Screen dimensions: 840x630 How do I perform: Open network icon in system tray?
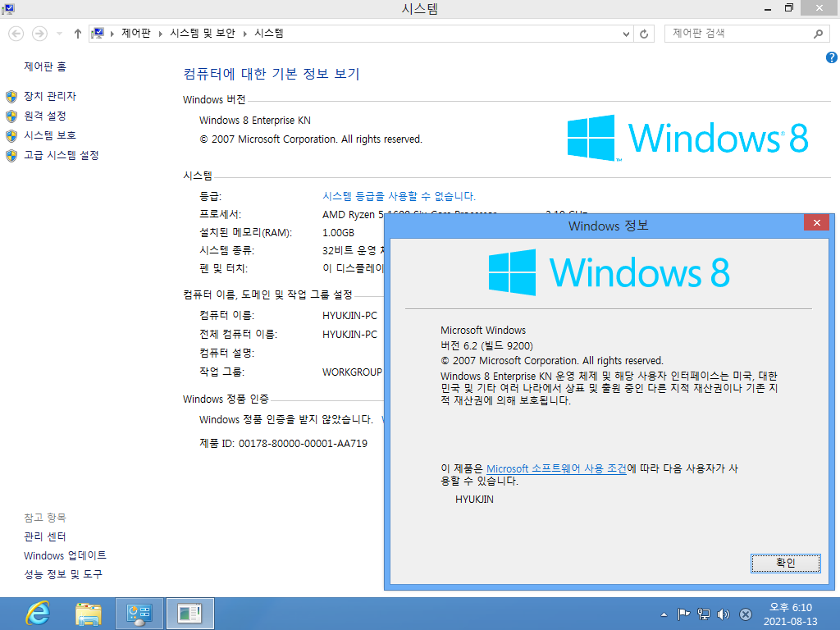point(703,614)
